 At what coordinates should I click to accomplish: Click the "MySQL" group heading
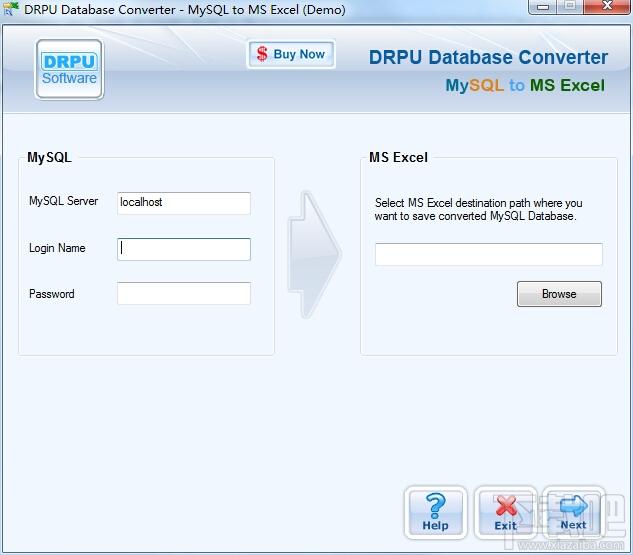click(49, 157)
